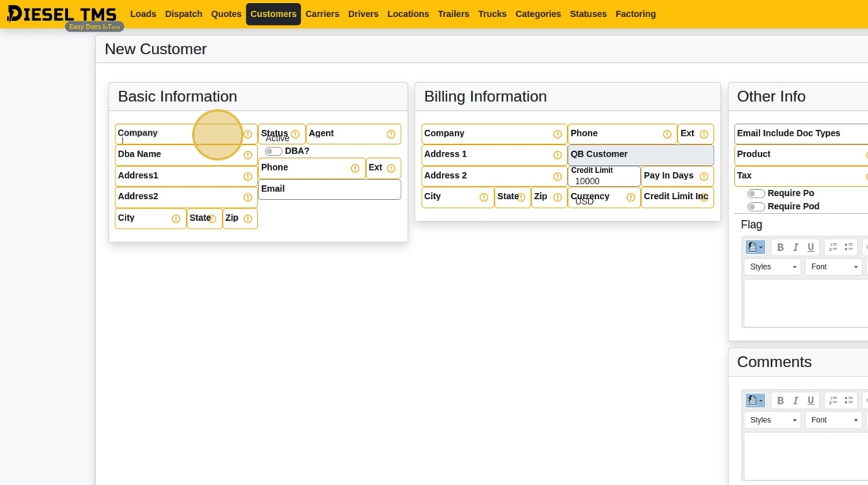This screenshot has height=485, width=868.
Task: Click Bold icon in Flag editor
Action: [780, 248]
